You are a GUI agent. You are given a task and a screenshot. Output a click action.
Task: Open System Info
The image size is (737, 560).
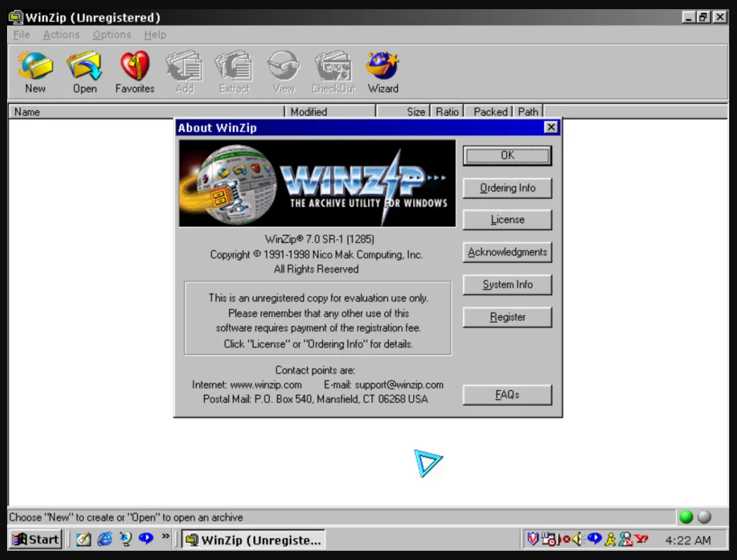point(507,284)
